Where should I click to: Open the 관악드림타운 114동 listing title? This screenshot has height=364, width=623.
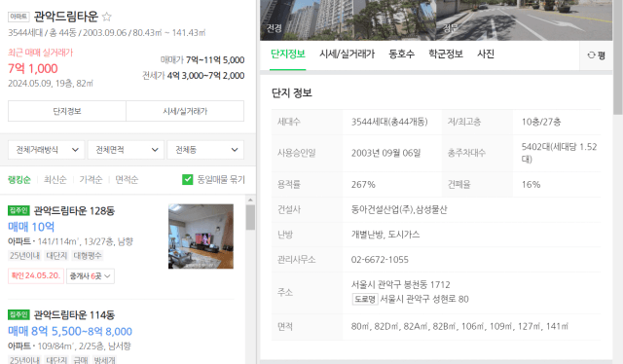pos(74,315)
